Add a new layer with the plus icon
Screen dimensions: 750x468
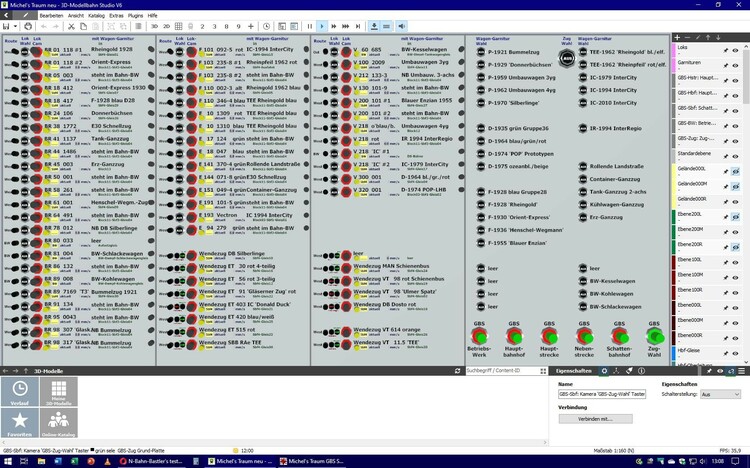pyautogui.click(x=677, y=37)
